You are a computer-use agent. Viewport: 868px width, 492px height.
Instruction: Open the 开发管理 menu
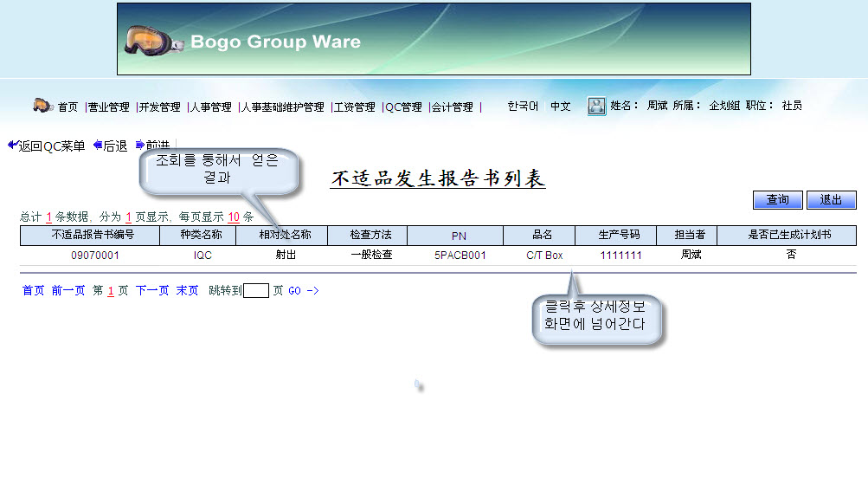click(159, 107)
